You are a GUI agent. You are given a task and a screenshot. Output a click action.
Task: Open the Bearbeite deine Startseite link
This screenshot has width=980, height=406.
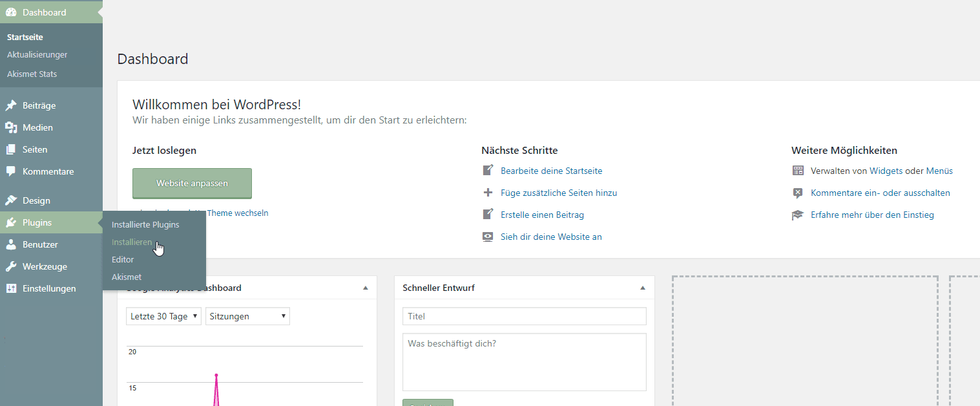tap(551, 171)
